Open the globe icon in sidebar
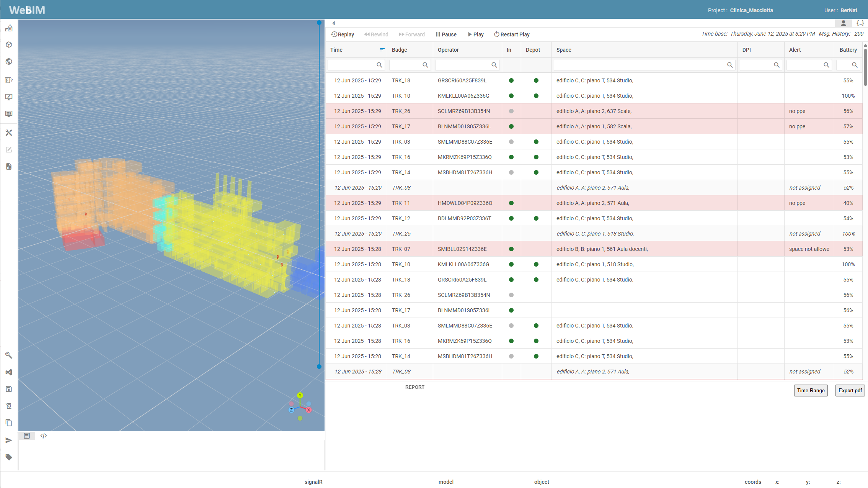The width and height of the screenshot is (868, 488). pyautogui.click(x=9, y=62)
